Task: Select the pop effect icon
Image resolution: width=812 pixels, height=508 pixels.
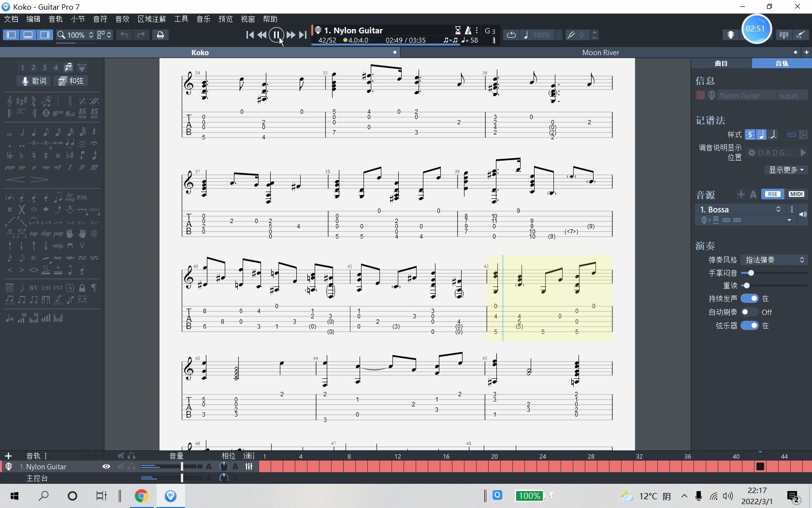Action: [x=58, y=234]
